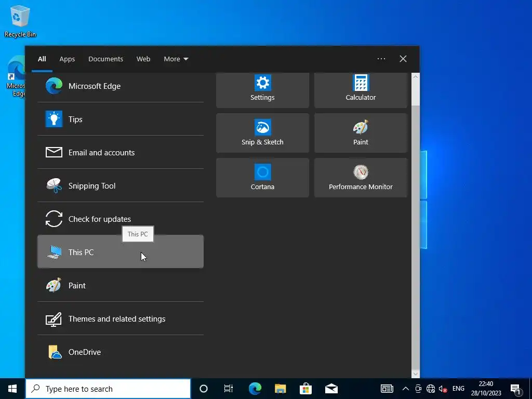This screenshot has width=532, height=399.
Task: Open News and interests taskbar icon
Action: pyautogui.click(x=387, y=389)
